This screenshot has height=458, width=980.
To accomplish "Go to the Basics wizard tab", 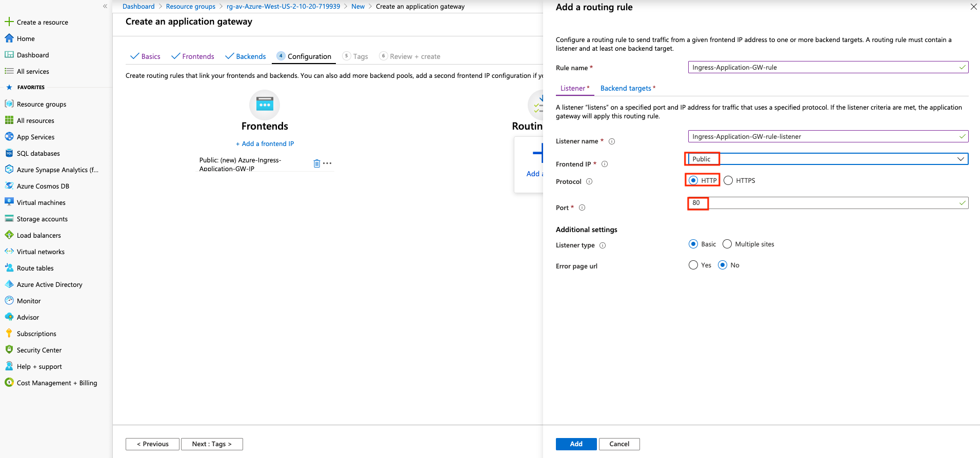I will click(146, 56).
